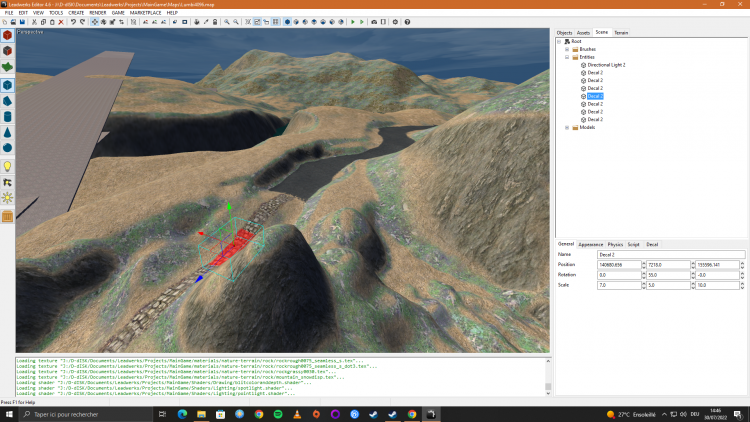Select the cone primitive tool in sidebar
The height and width of the screenshot is (422, 750).
7,132
